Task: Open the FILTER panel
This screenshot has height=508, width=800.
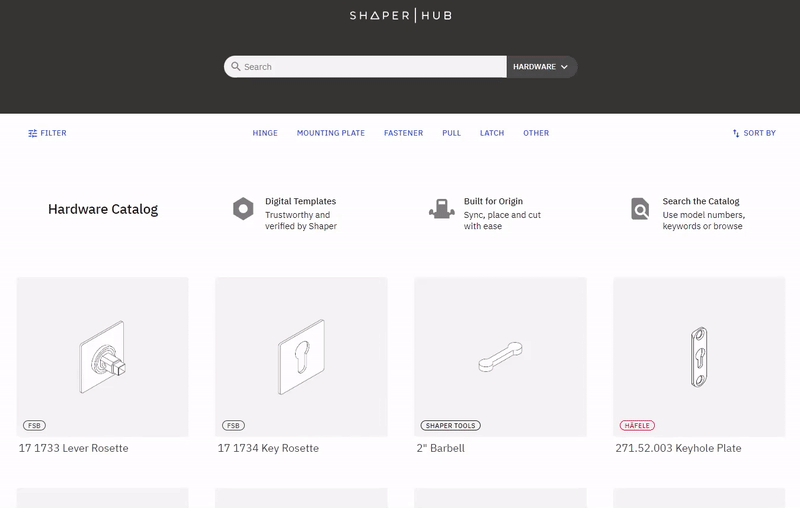Action: [47, 133]
